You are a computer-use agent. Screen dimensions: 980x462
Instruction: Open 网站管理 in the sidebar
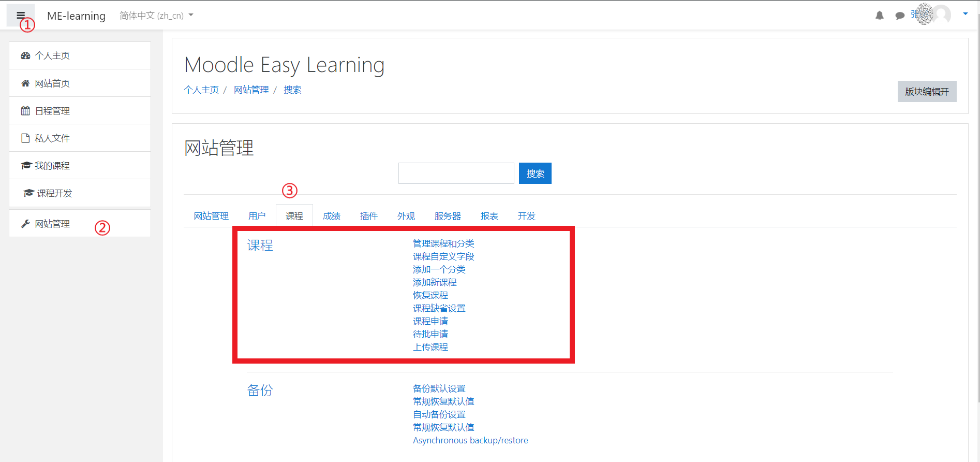80,223
